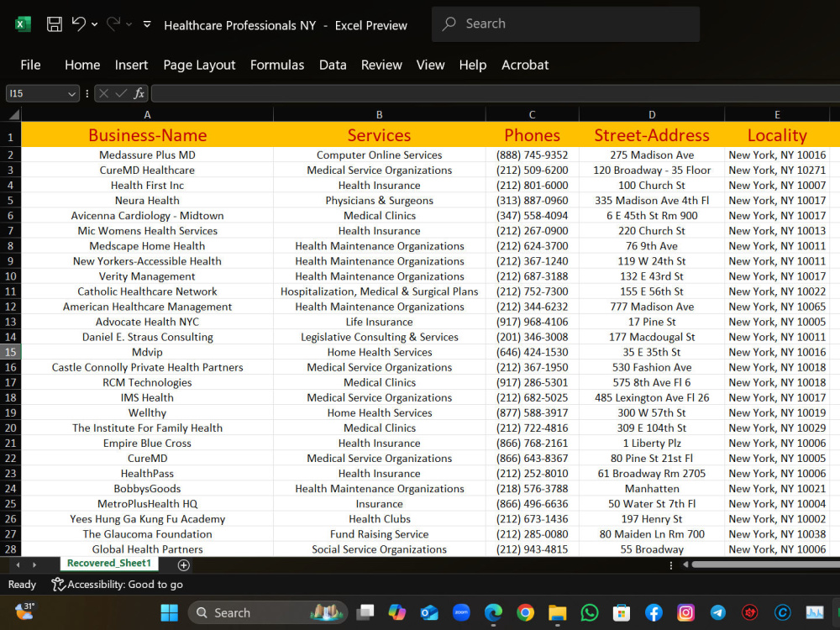Open Google Chrome from the taskbar
Screen dimensions: 840x630
(x=526, y=612)
